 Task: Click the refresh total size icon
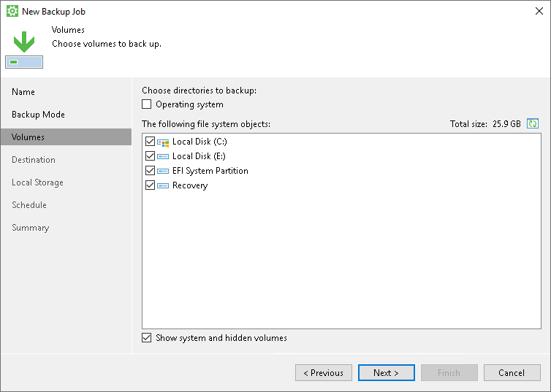[x=533, y=123]
